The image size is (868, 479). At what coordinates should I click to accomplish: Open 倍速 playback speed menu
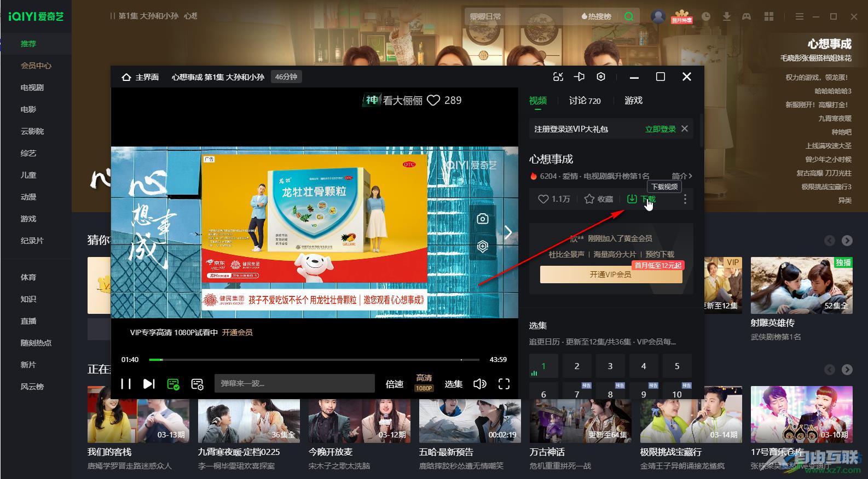pos(395,384)
